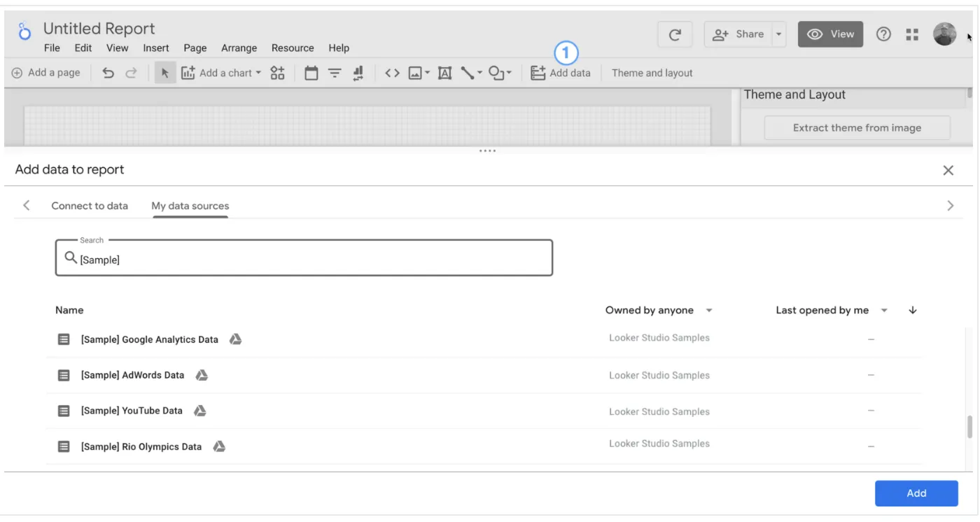Click data source icon beside Rio Olympics Data
The image size is (980, 522).
[x=64, y=446]
